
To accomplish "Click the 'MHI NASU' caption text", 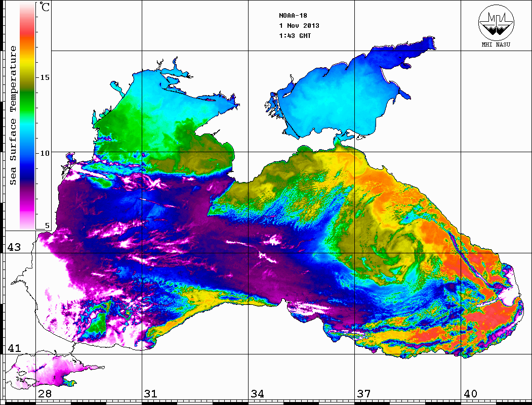I will pyautogui.click(x=496, y=44).
